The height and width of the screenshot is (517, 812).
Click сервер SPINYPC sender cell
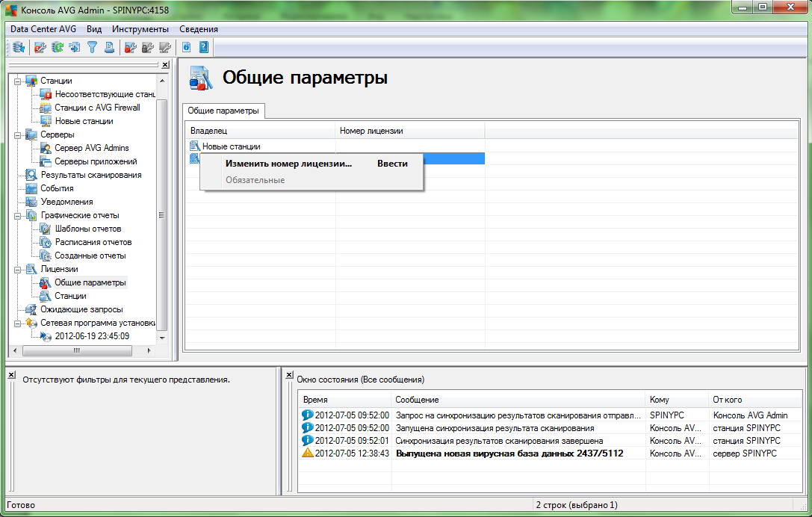745,453
